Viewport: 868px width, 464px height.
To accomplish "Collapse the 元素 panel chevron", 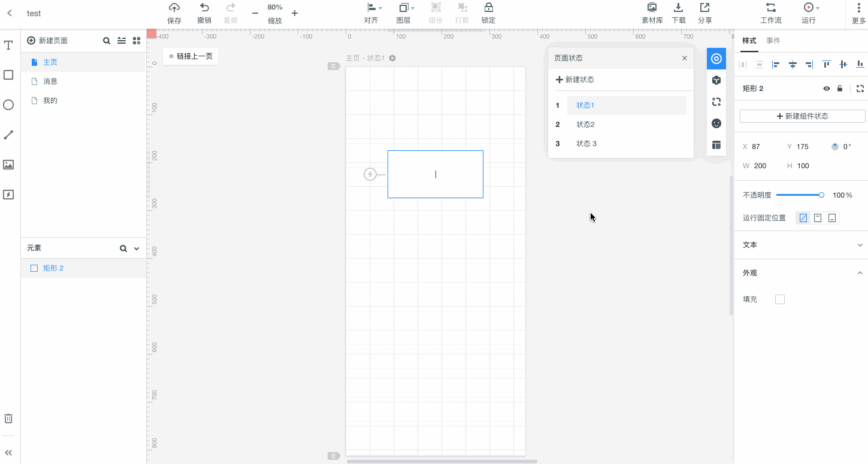I will [137, 248].
